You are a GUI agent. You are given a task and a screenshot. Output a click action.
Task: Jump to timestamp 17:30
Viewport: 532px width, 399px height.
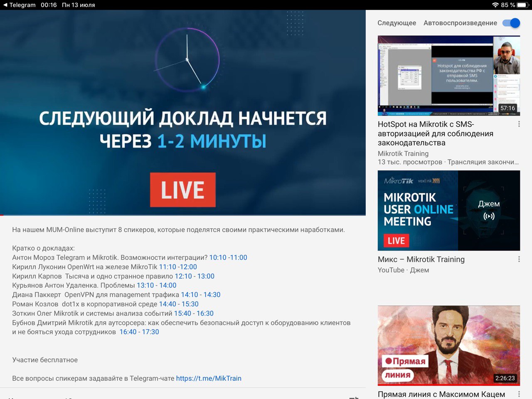point(150,332)
